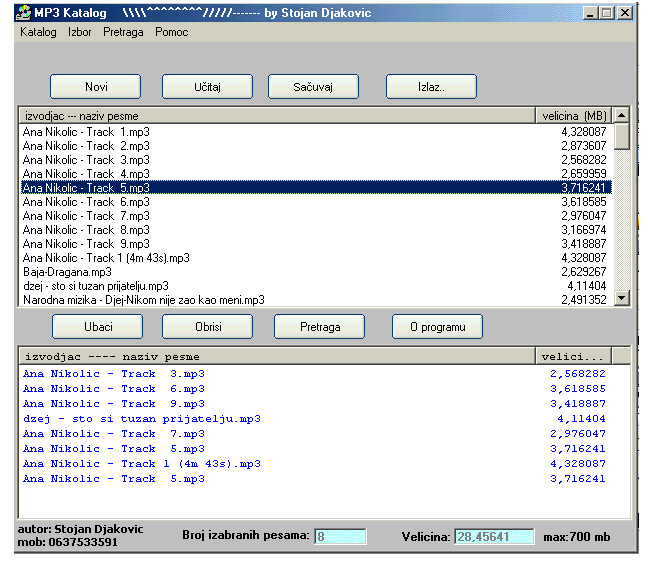Click the MP3 Katalog title bar icon
648x563 pixels.
click(x=23, y=13)
